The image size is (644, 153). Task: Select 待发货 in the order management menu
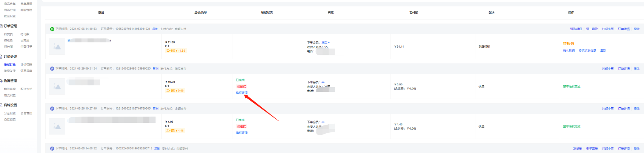click(8, 34)
